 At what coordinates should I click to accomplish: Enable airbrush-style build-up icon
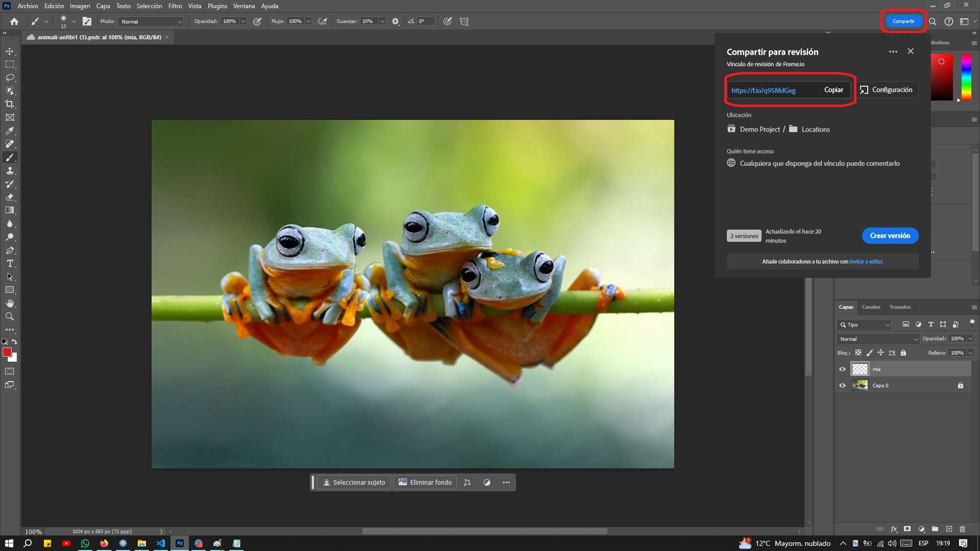click(x=323, y=21)
